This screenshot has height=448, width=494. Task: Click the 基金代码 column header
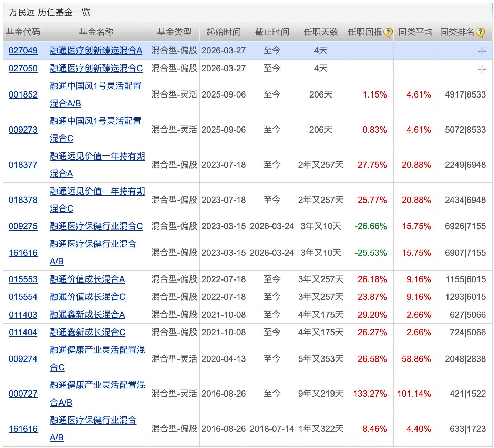pos(23,32)
